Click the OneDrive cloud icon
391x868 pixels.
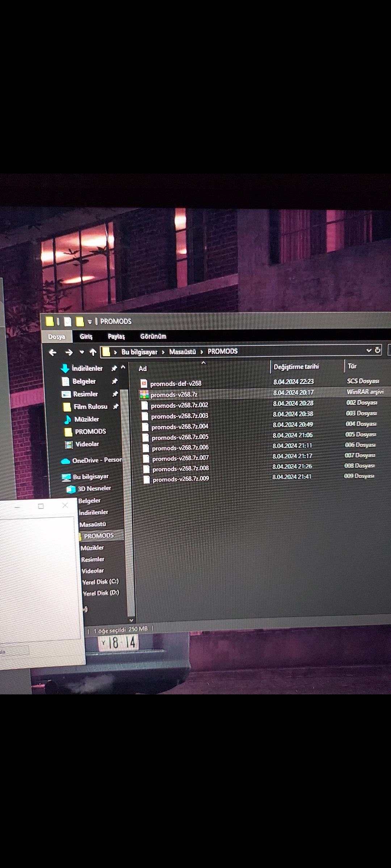[x=66, y=461]
